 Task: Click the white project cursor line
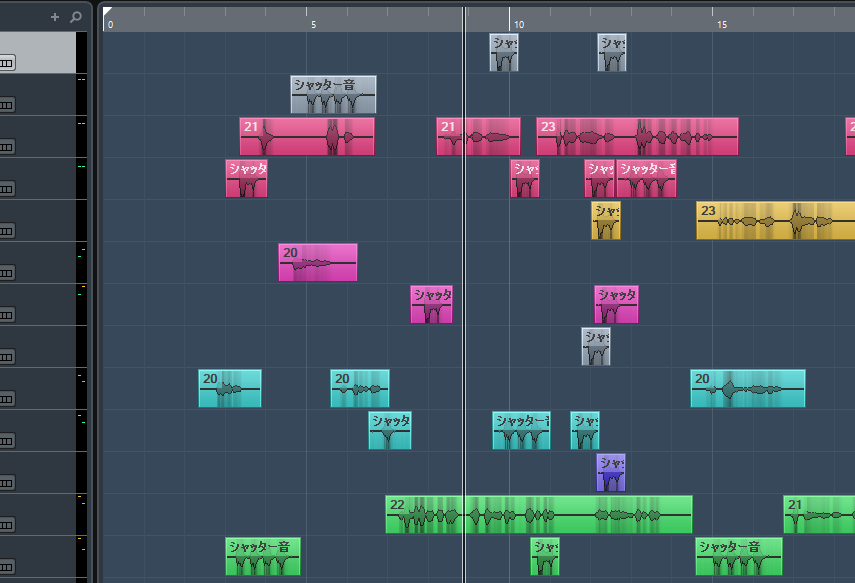(x=464, y=294)
